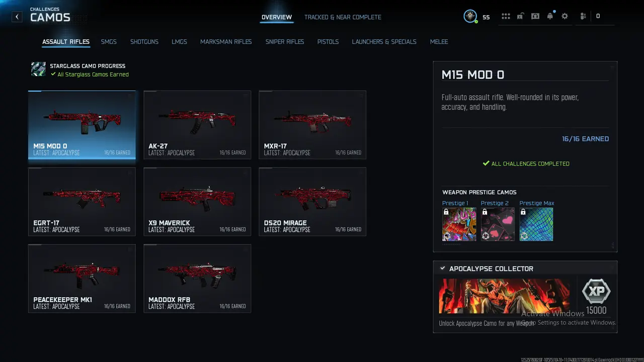The width and height of the screenshot is (644, 362).
Task: Choose the Peacekeeper MK1 weapon tile
Action: (82, 279)
